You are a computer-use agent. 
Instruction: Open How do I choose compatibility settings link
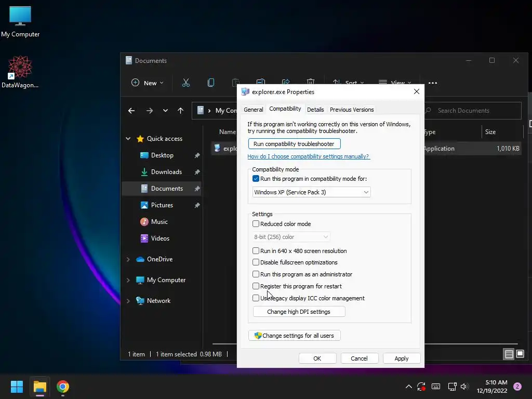tap(309, 156)
